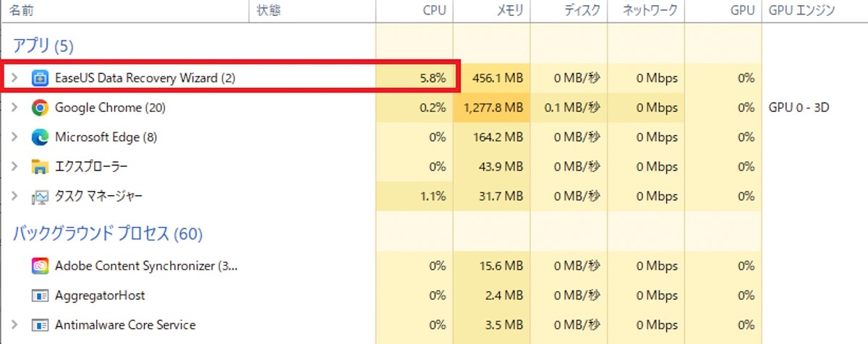Click the Adobe Content Synchronizer icon
Screen dimensions: 868x344
click(x=40, y=266)
